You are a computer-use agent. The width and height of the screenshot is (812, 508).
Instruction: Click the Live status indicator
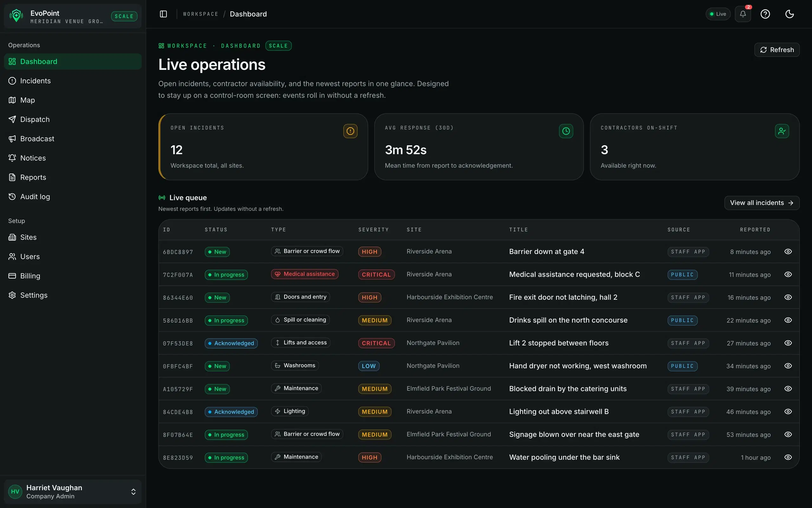coord(718,14)
